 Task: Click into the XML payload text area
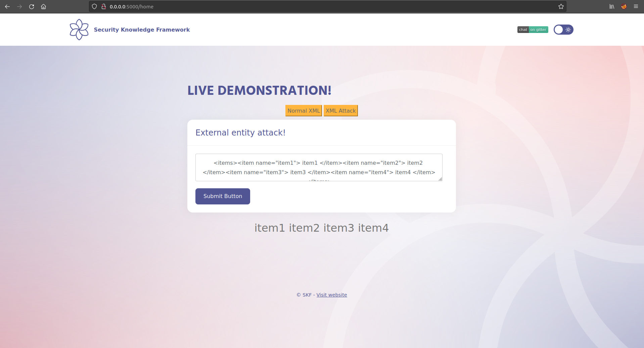(319, 167)
